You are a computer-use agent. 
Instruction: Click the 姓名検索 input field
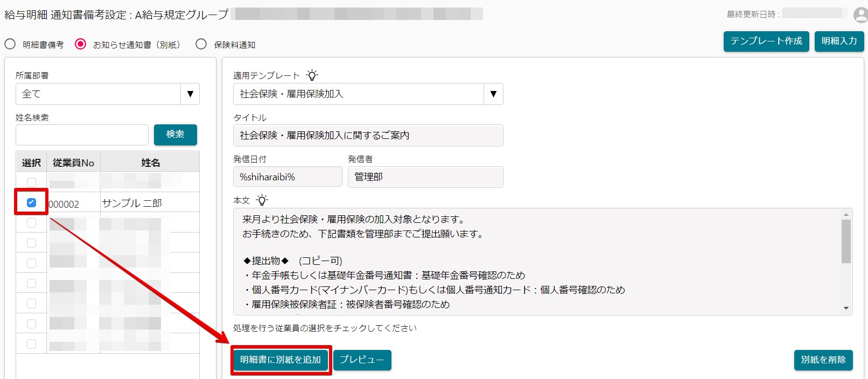(82, 135)
